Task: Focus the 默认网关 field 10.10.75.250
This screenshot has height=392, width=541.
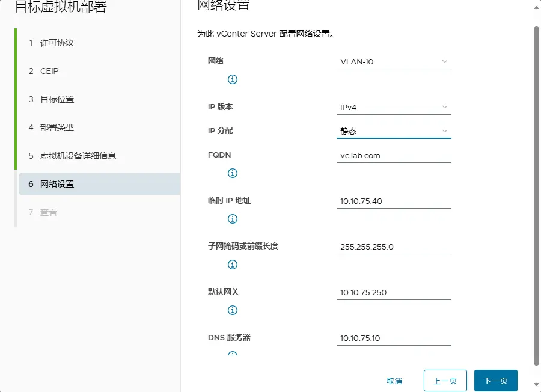Action: point(394,292)
